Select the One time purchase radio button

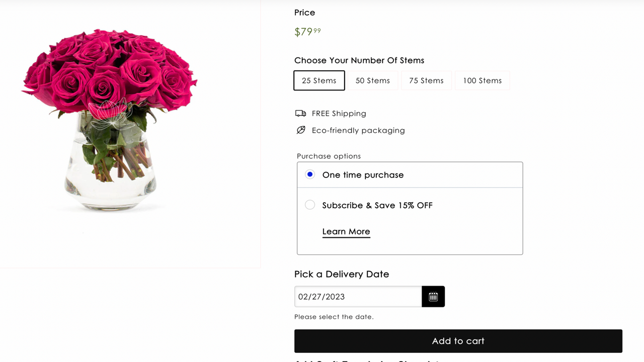(x=310, y=174)
